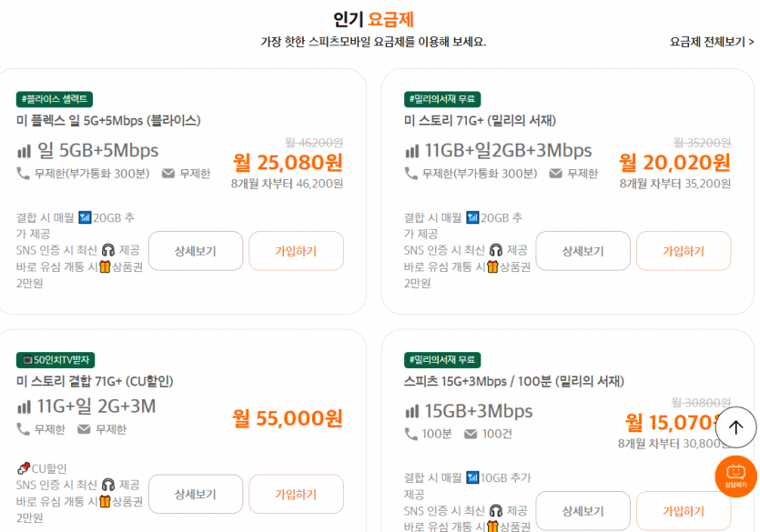The width and height of the screenshot is (760, 532).
Task: View details of 미 스토리 71G+ (밀리의 서재)
Action: tap(583, 251)
